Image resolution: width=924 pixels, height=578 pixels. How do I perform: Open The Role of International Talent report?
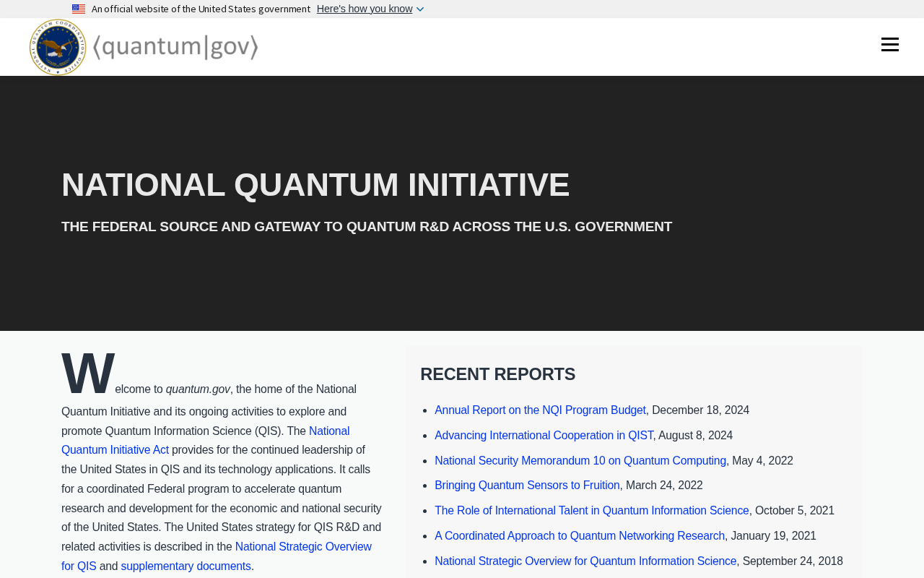point(592,511)
